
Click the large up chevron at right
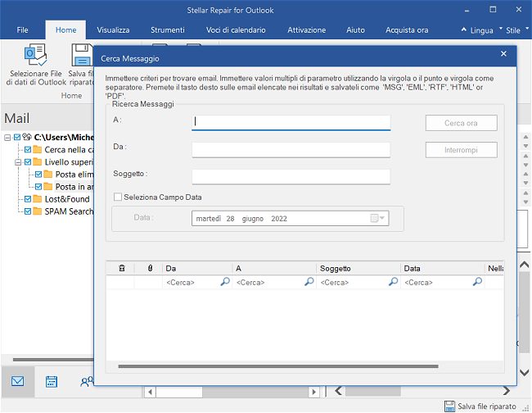pyautogui.click(x=525, y=264)
